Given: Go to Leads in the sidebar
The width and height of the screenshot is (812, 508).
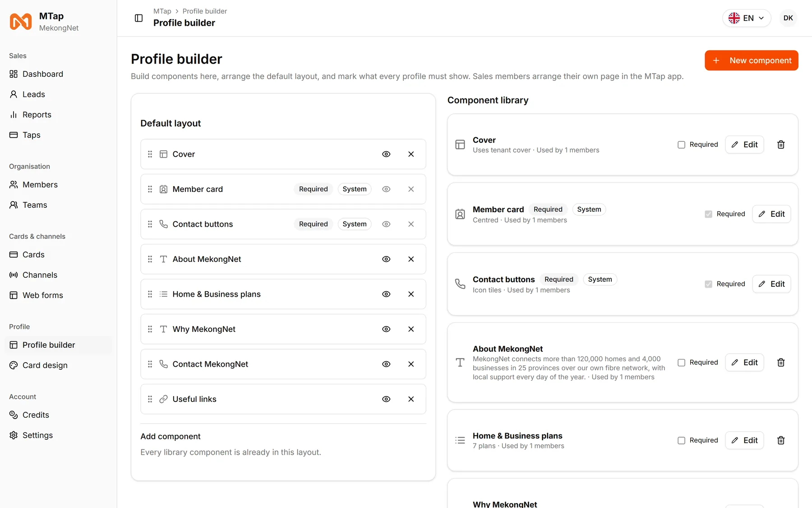Looking at the screenshot, I should [58, 94].
